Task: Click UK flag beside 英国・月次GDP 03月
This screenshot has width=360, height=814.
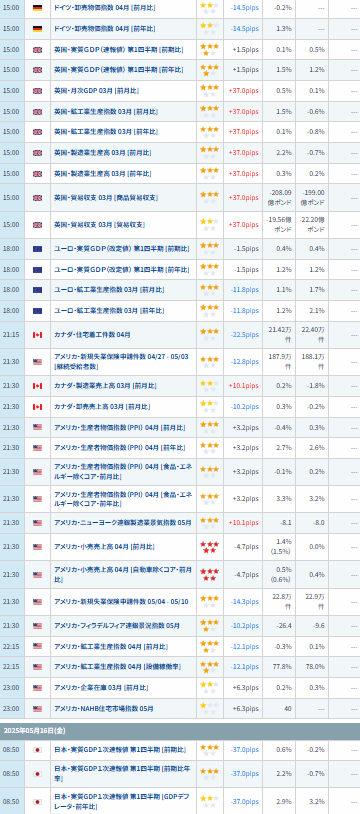Action: 37,91
